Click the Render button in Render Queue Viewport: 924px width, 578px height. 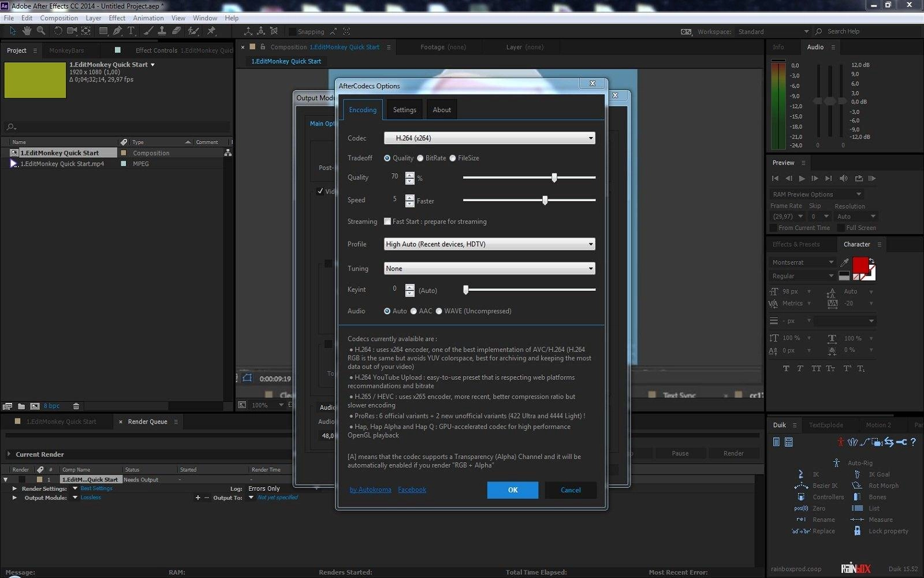pos(733,453)
